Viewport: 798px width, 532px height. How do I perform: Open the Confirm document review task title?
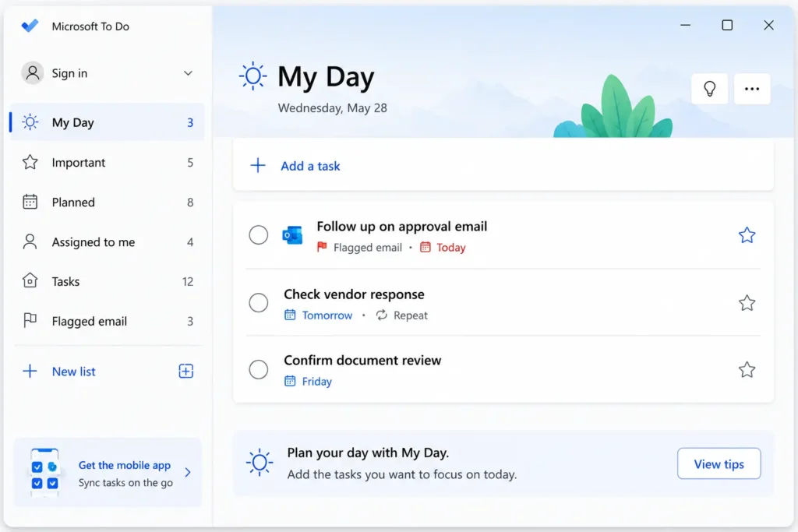click(x=362, y=360)
